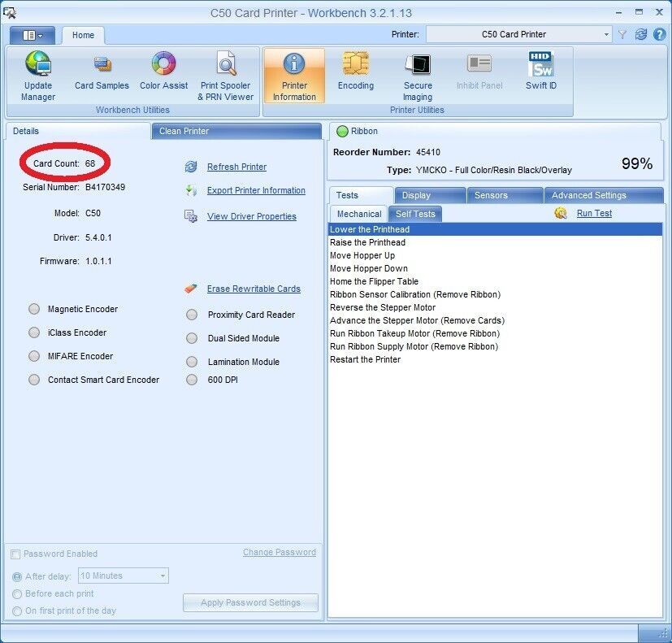
Task: Click the green Ribbon status indicator
Action: (342, 131)
